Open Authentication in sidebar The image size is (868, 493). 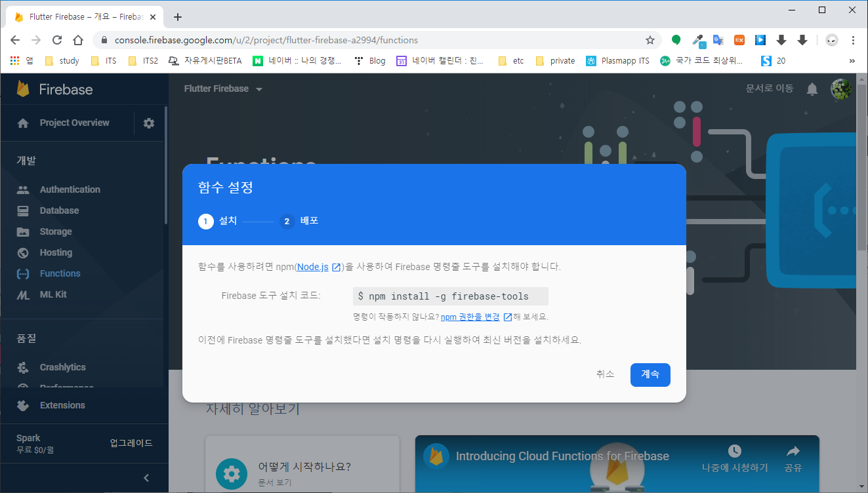70,189
